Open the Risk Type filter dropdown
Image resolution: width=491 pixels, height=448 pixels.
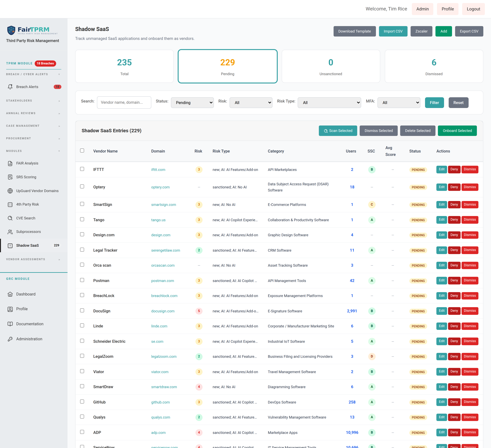329,102
